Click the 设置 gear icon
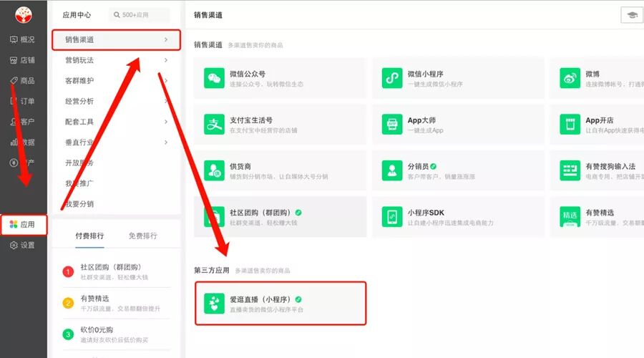Image resolution: width=644 pixels, height=358 pixels. (x=14, y=245)
